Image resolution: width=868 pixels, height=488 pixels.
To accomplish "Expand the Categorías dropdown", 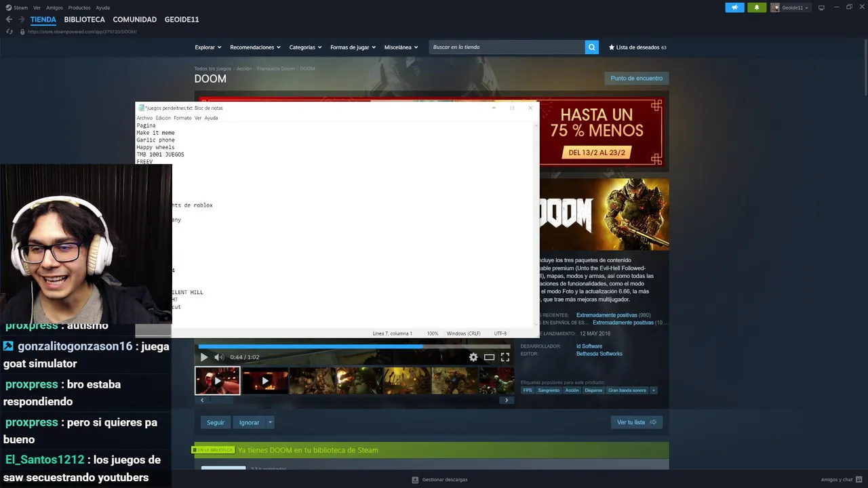I will pyautogui.click(x=305, y=47).
